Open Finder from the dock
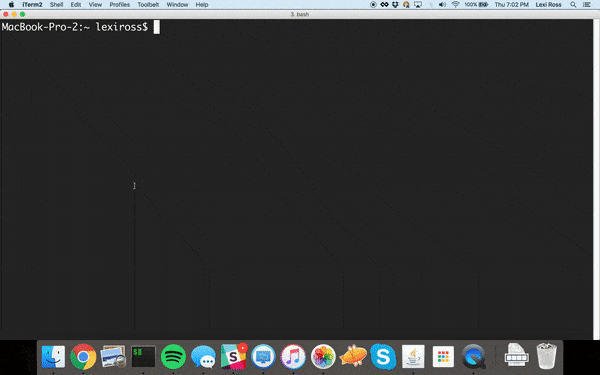600x375 pixels. coord(53,356)
